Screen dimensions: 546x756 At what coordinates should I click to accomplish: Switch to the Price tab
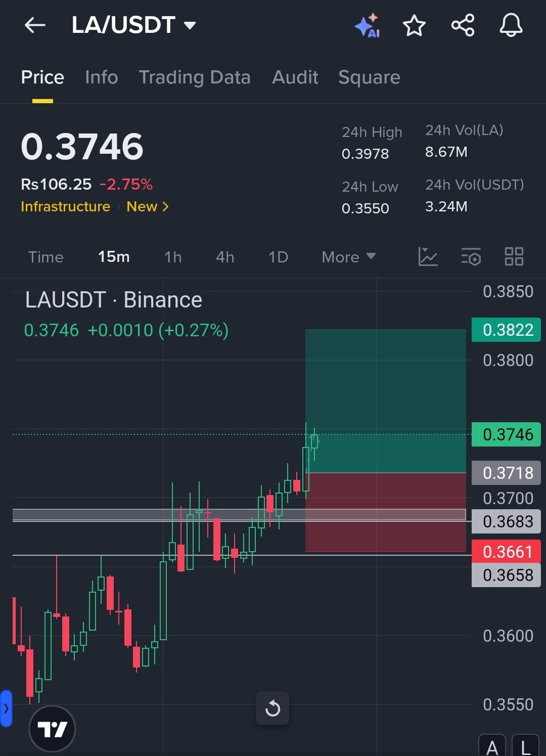[x=42, y=77]
